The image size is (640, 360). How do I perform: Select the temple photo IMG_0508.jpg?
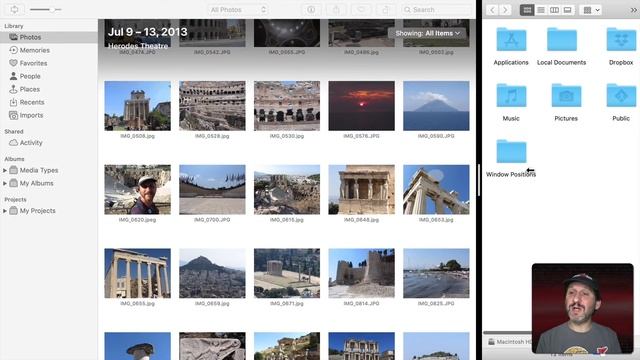coord(138,106)
